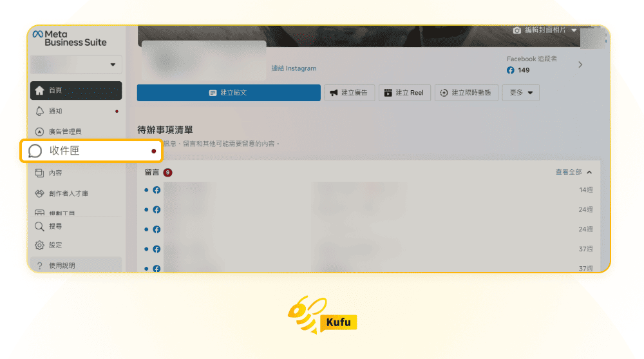Open 使用說明 help in sidebar
Screen dimensions: 644x359
tap(76, 266)
